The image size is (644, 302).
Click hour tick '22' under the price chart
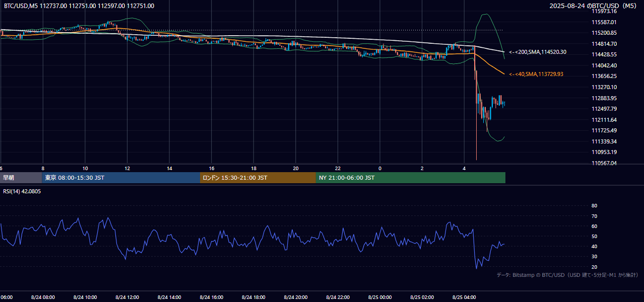(338, 169)
